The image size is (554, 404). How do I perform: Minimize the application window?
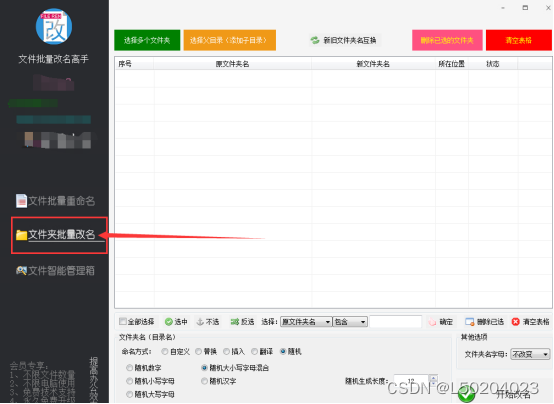(503, 7)
